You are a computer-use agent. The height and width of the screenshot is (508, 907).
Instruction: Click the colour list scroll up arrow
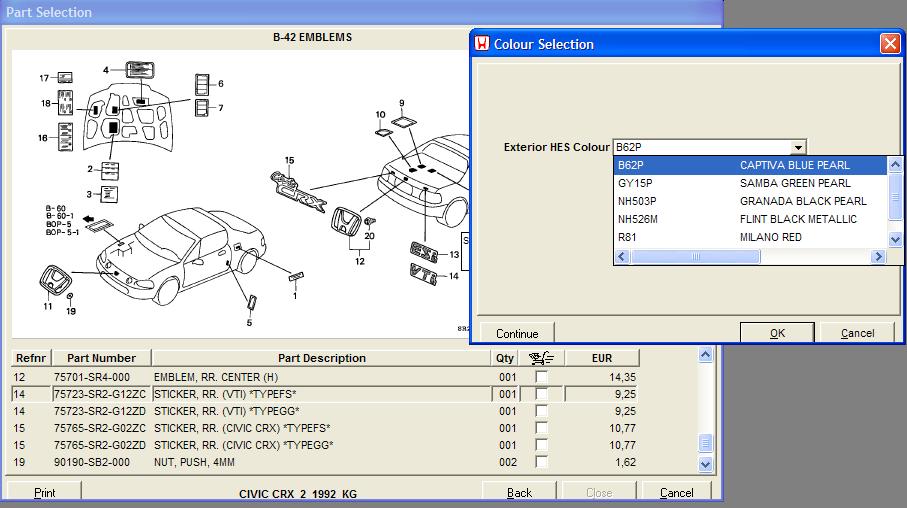click(895, 164)
